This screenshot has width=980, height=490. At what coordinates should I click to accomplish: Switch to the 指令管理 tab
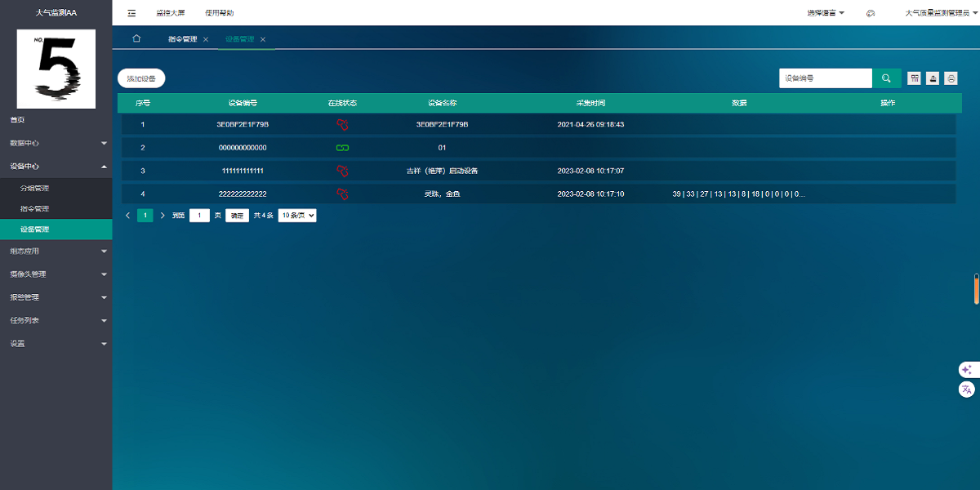point(182,39)
